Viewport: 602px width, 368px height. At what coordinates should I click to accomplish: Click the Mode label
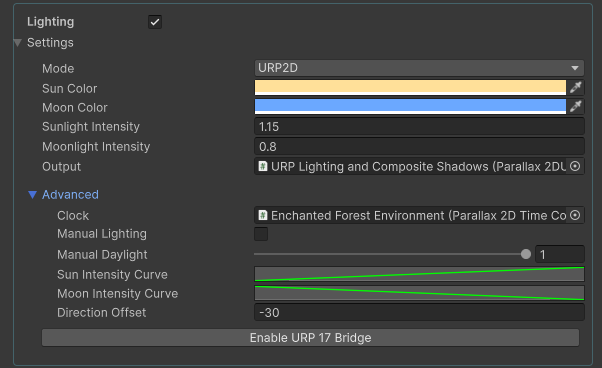58,69
